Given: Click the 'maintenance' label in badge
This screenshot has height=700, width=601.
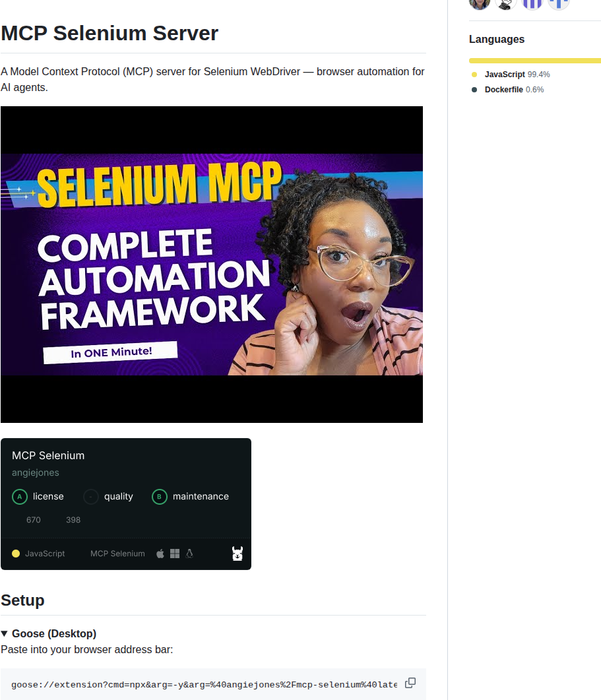Looking at the screenshot, I should (x=201, y=496).
